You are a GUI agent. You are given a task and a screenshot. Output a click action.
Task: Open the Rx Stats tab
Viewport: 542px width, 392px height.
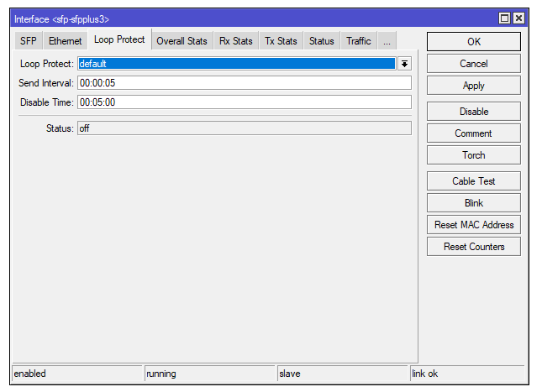(236, 41)
